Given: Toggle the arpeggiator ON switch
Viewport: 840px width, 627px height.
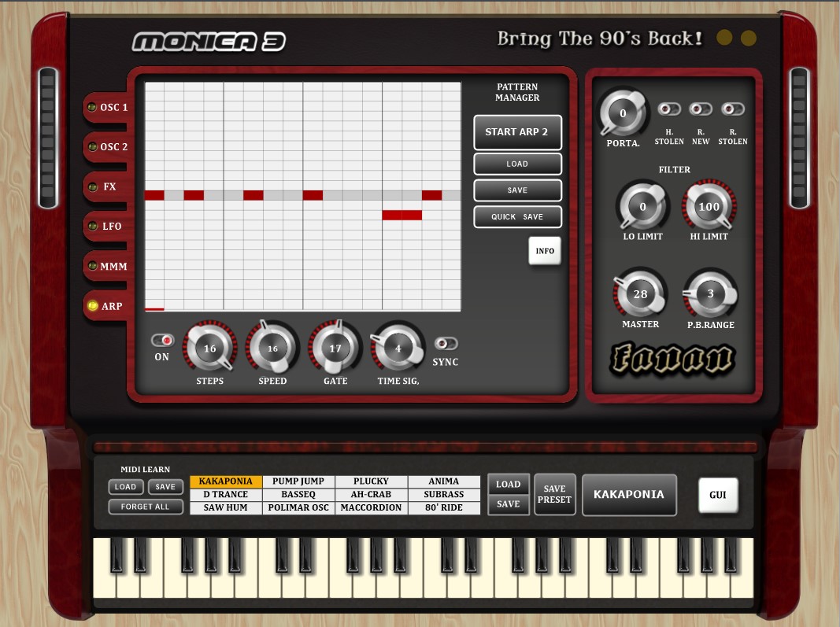Looking at the screenshot, I should tap(162, 341).
